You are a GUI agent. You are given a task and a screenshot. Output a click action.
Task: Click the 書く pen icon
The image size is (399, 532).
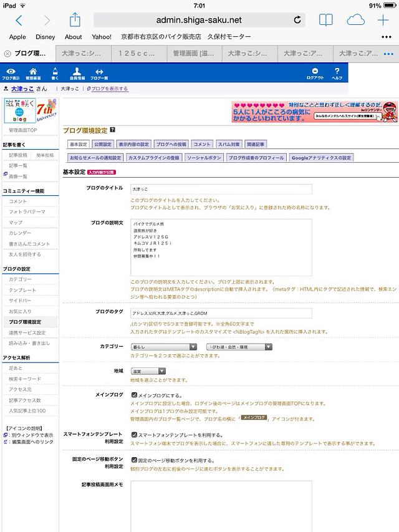pos(55,73)
